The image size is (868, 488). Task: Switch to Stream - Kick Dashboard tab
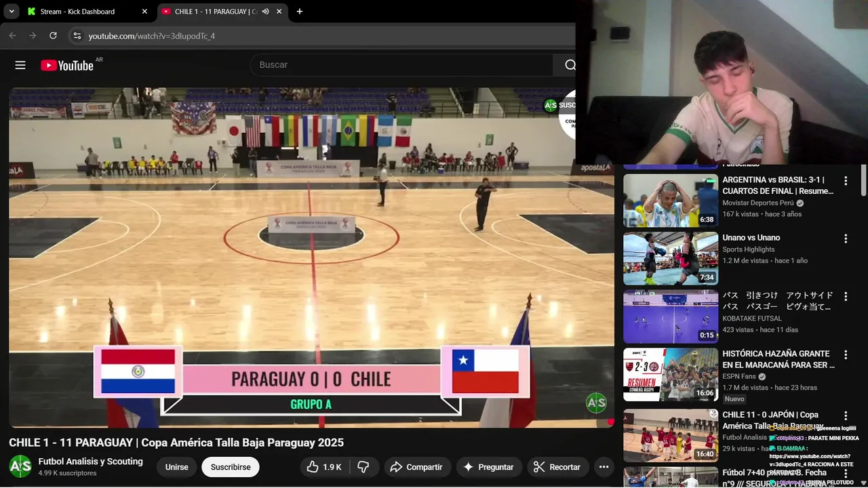[x=87, y=12]
